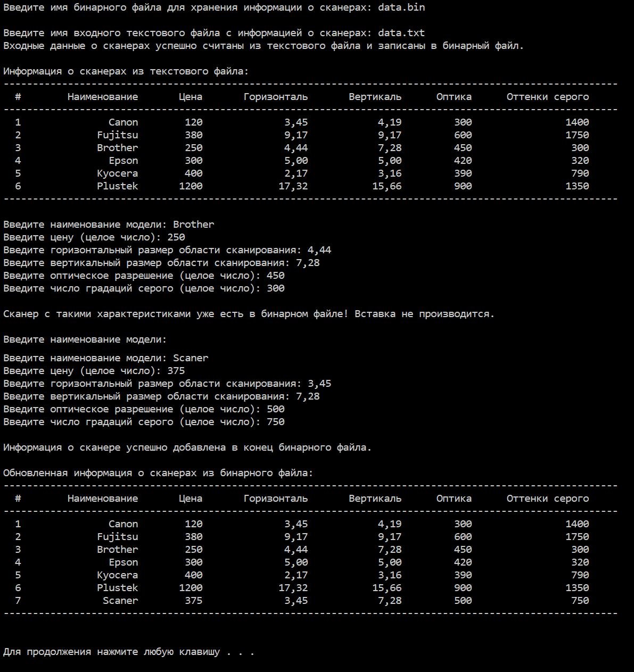Click "Вертикаль" header in the text-file table
The height and width of the screenshot is (672, 634).
(x=375, y=97)
